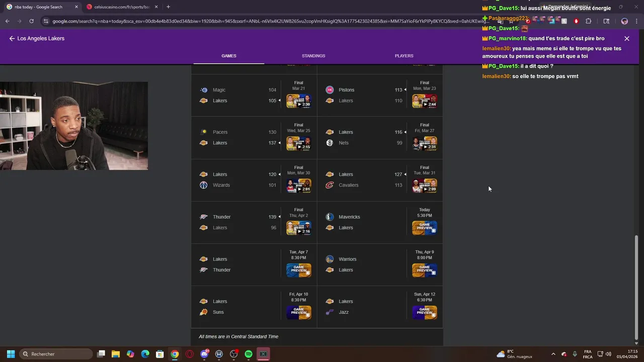
Task: Click the Cavaliers team name
Action: (x=349, y=185)
